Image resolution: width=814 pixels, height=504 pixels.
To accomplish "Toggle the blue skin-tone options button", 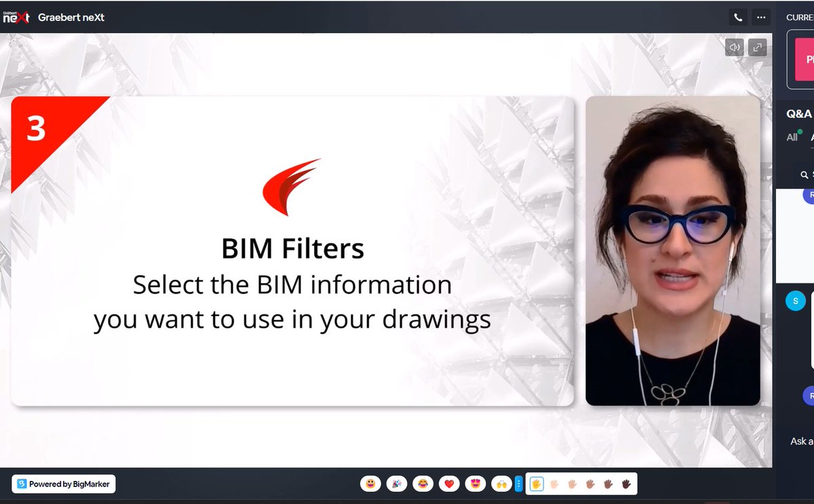I will pos(519,484).
